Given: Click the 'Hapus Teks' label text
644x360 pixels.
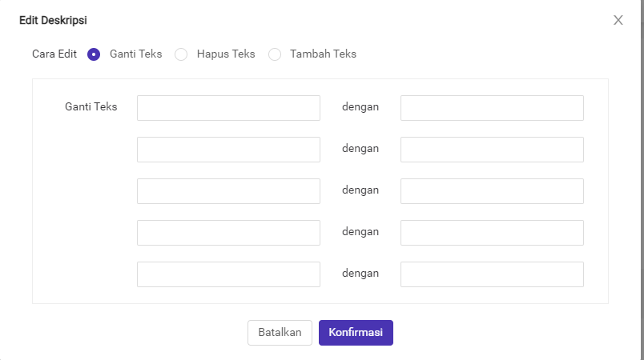Looking at the screenshot, I should coord(226,54).
